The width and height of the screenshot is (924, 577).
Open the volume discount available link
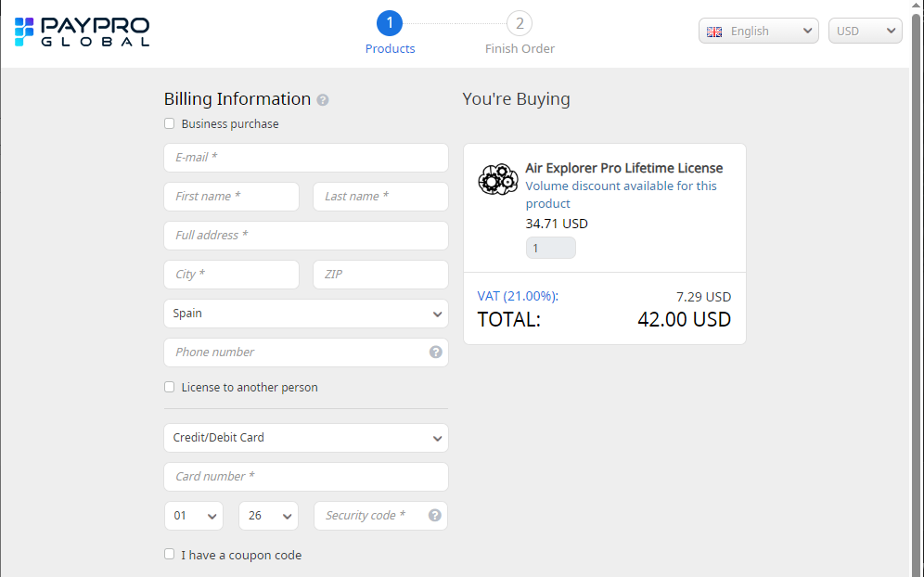pyautogui.click(x=621, y=195)
